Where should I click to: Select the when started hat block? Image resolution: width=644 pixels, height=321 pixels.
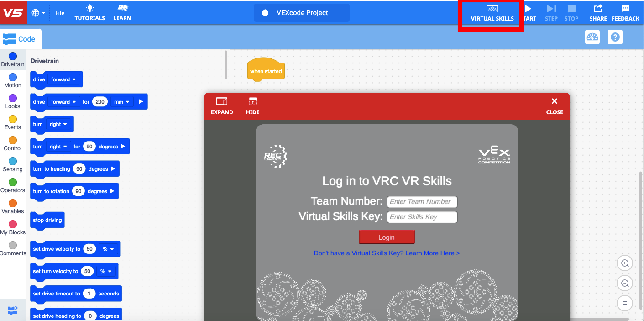[x=266, y=69]
